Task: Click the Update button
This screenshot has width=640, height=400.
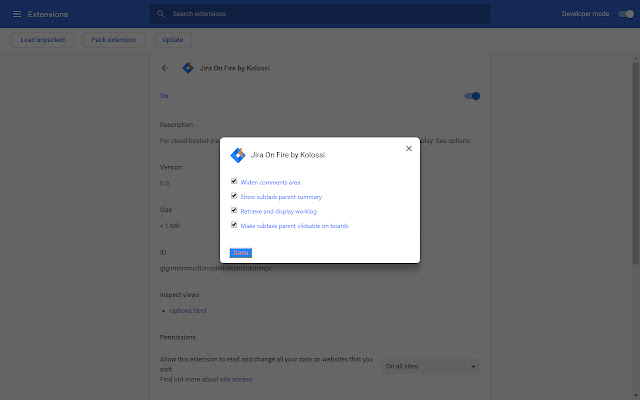Action: click(173, 40)
